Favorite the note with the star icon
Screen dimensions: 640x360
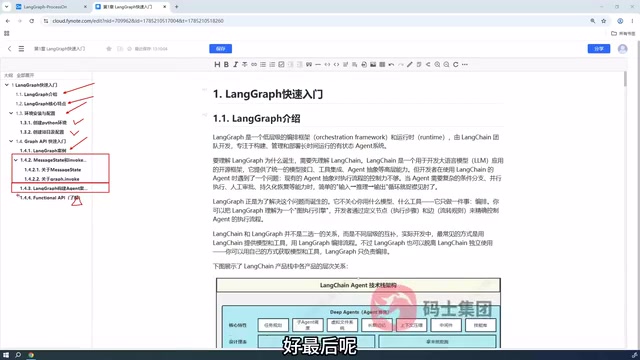coord(109,49)
